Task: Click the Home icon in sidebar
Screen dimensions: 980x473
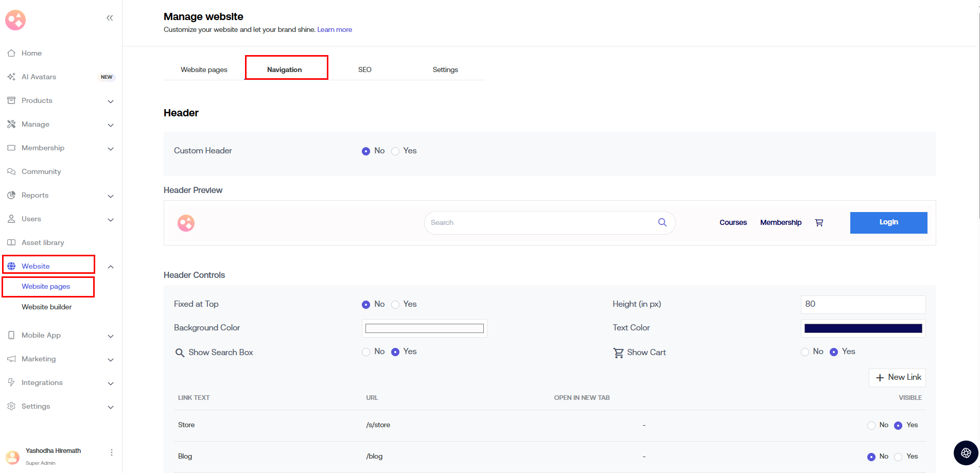Action: click(x=11, y=53)
